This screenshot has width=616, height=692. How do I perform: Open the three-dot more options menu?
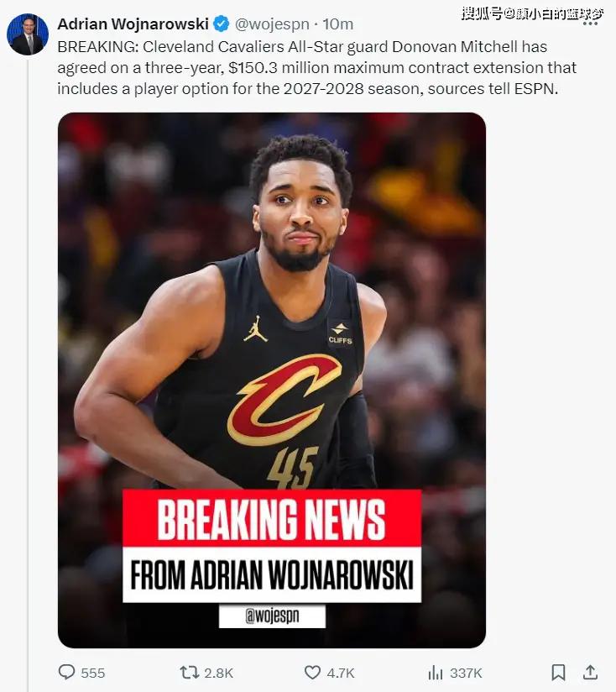590,24
